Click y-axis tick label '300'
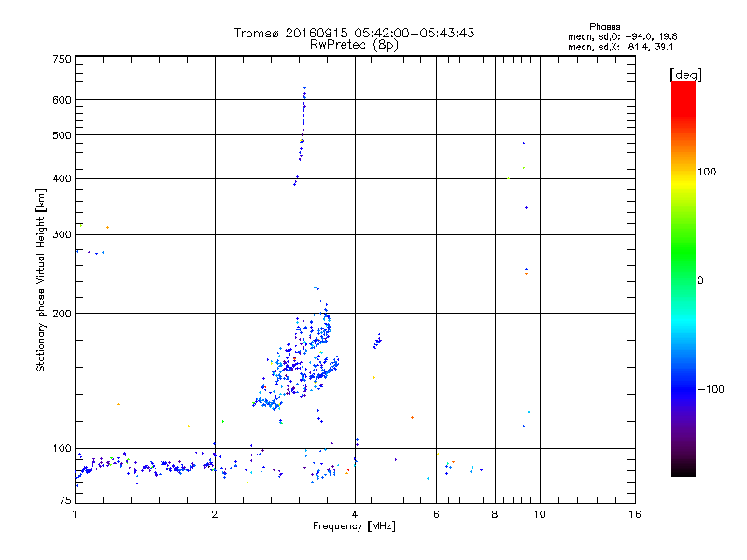This screenshot has height=560, width=747. (62, 235)
